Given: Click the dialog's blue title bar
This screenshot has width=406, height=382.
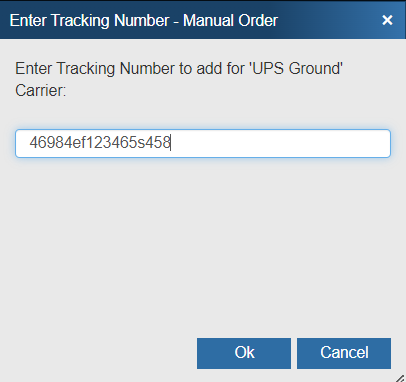Looking at the screenshot, I should point(203,20).
